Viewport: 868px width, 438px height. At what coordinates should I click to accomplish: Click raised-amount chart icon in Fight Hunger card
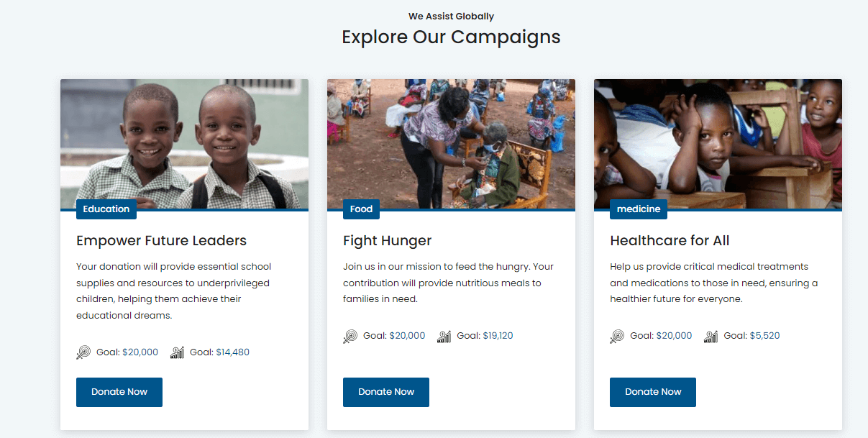tap(444, 336)
